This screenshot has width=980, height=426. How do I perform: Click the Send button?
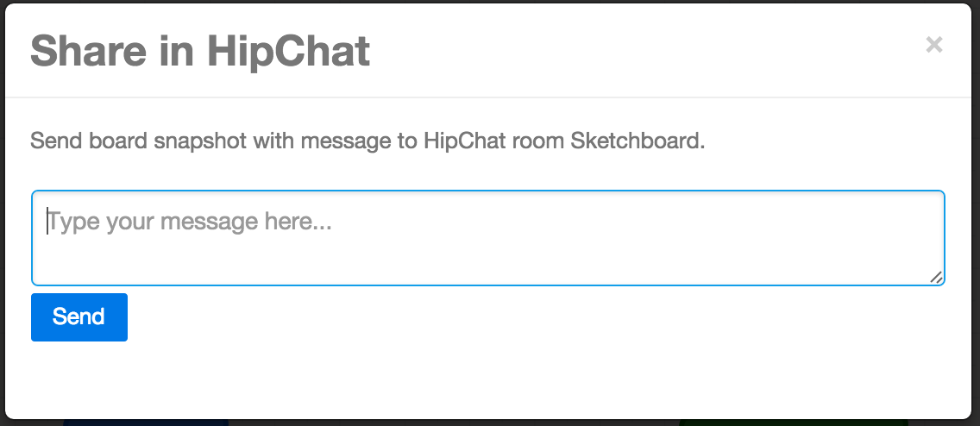[79, 317]
